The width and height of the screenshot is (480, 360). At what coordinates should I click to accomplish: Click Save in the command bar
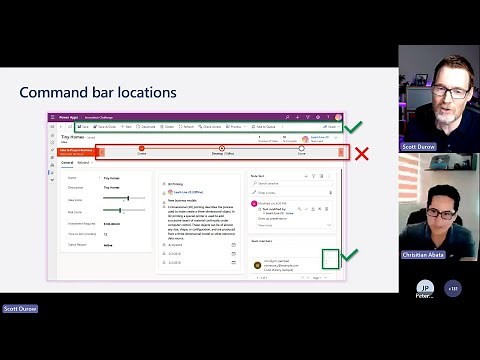pos(83,127)
